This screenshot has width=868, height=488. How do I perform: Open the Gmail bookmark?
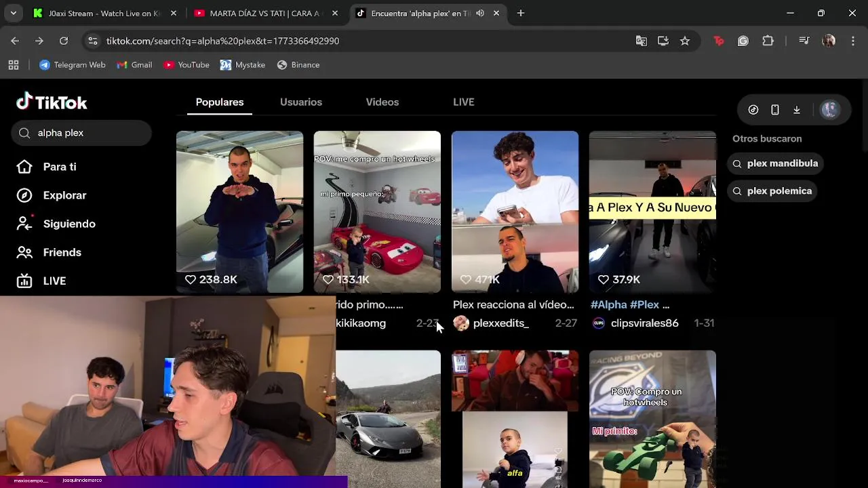pyautogui.click(x=134, y=65)
